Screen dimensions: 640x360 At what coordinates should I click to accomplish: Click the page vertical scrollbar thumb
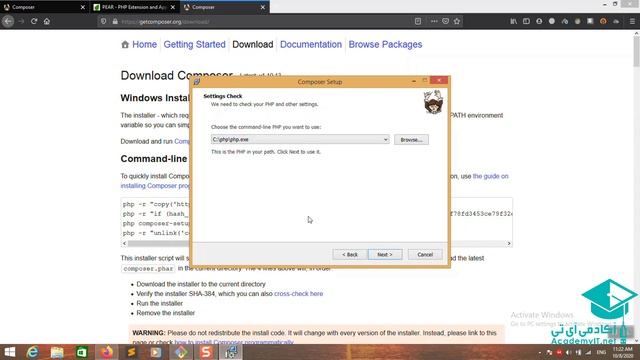(636, 52)
